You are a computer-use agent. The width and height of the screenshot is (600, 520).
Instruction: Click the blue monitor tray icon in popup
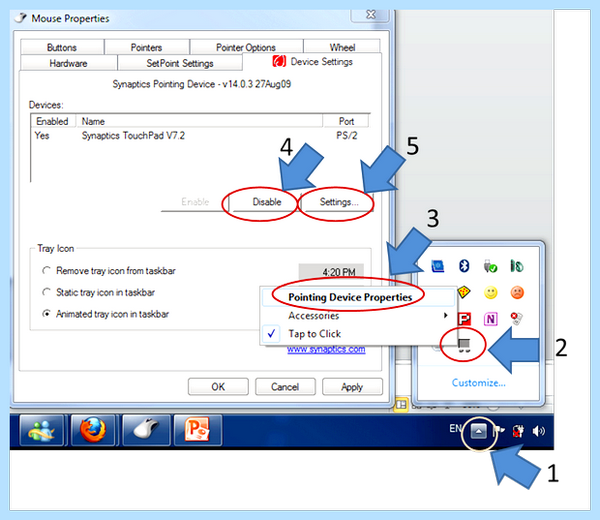tap(438, 266)
